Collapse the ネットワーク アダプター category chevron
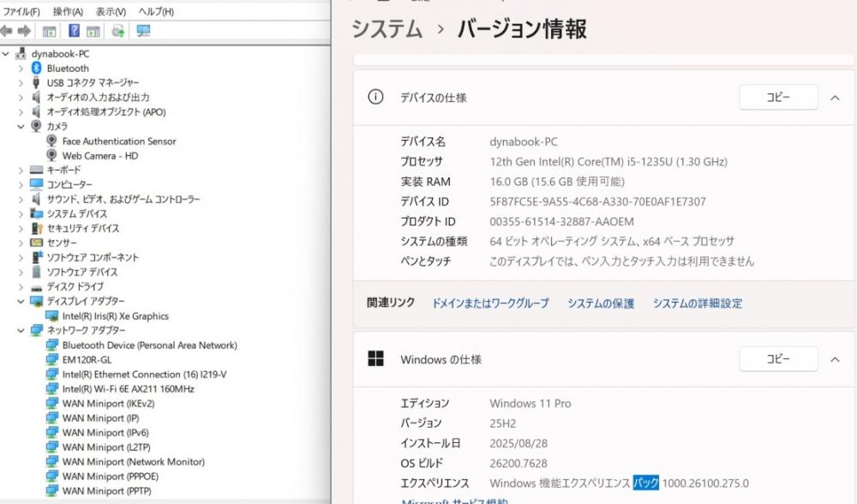This screenshot has height=504, width=857. tap(21, 330)
